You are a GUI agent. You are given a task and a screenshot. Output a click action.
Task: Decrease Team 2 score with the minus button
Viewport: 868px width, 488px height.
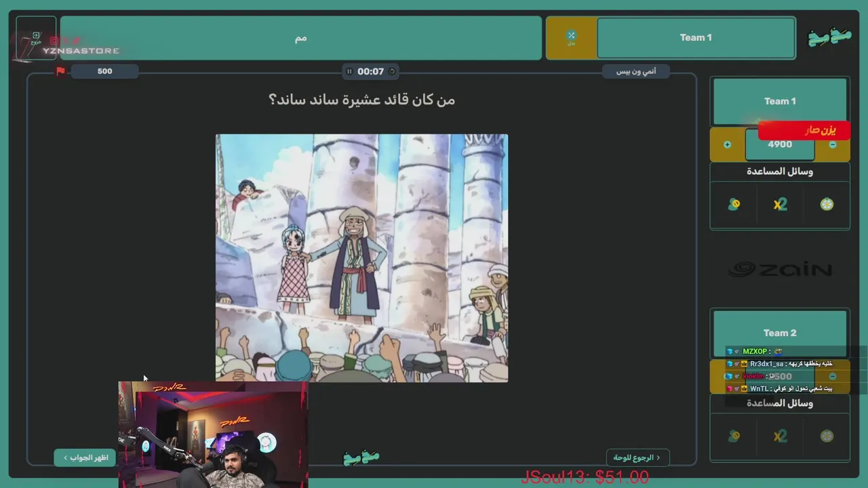point(833,376)
